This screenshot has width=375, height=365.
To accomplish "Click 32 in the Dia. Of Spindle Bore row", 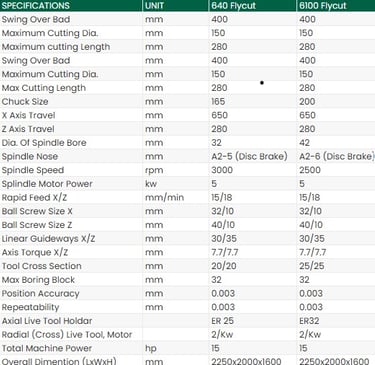I will [x=216, y=143].
